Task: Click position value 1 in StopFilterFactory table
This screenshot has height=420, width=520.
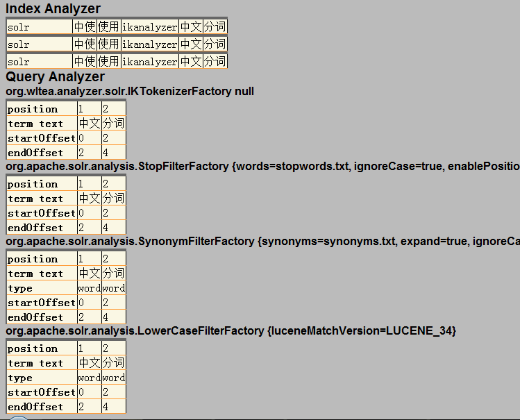Action: 81,184
